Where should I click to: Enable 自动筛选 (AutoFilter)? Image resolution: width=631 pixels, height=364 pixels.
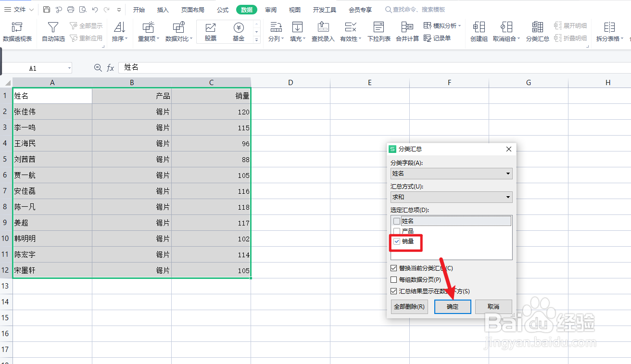click(52, 31)
